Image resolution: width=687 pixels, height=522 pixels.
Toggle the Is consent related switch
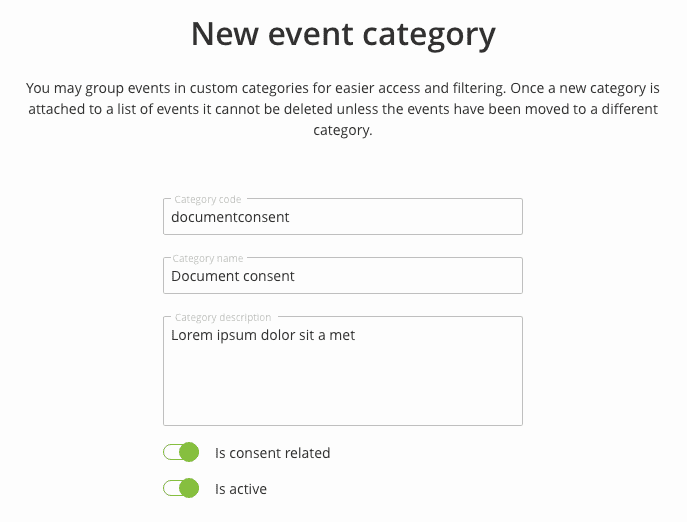tap(182, 453)
